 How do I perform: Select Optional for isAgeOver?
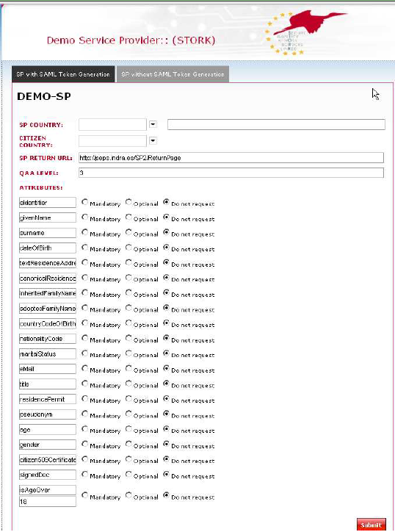(x=128, y=495)
